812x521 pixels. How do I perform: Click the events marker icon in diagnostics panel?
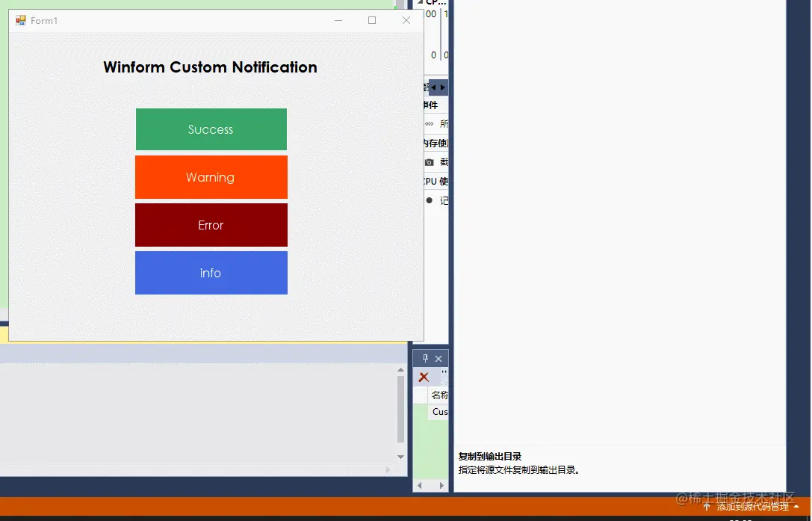click(x=430, y=124)
